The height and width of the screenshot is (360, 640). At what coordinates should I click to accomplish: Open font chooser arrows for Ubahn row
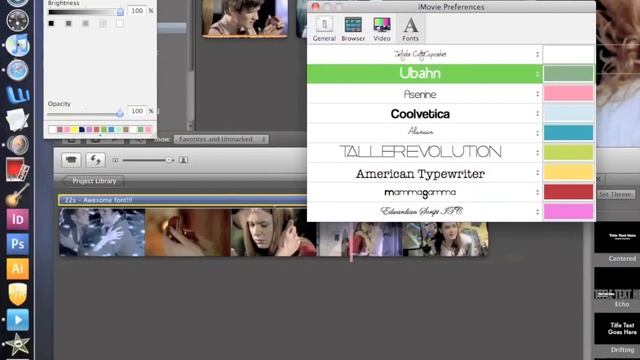[x=537, y=74]
